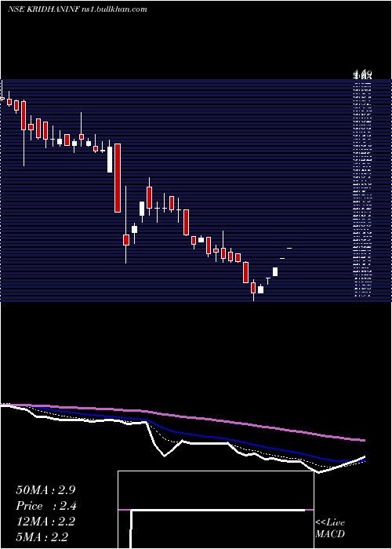Click the 5MA : 2.2 value label
This screenshot has width=392, height=549.
[x=42, y=536]
